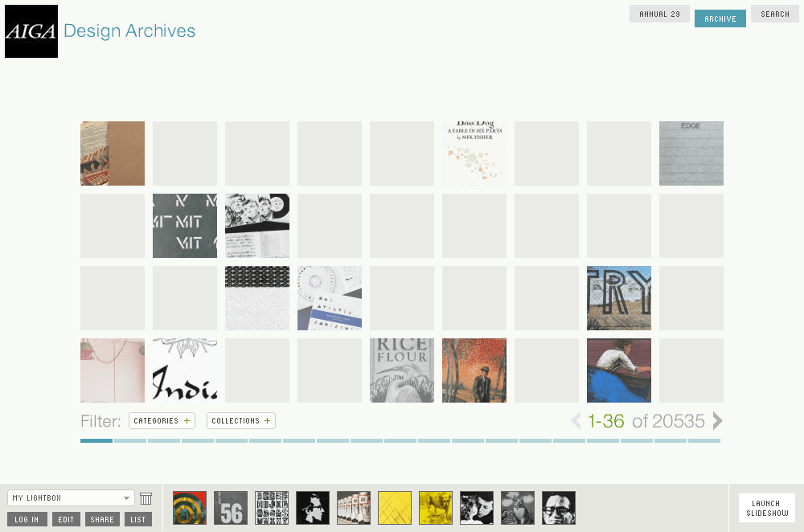The image size is (804, 532).
Task: Open the man in autumn painting thumbnail
Action: coord(474,370)
